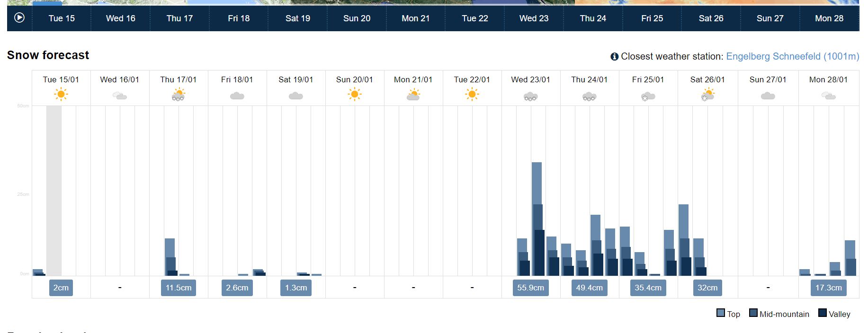Click the play button on the day timeline
This screenshot has height=333, width=868.
point(19,18)
